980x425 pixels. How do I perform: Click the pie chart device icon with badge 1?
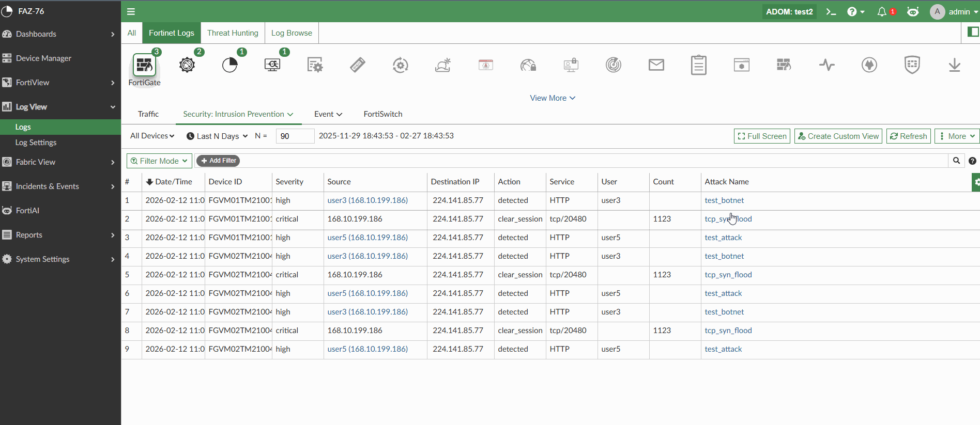tap(229, 65)
